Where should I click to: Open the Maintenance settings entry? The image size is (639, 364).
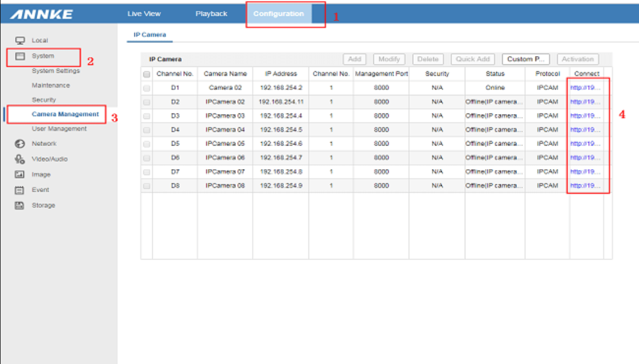(51, 85)
